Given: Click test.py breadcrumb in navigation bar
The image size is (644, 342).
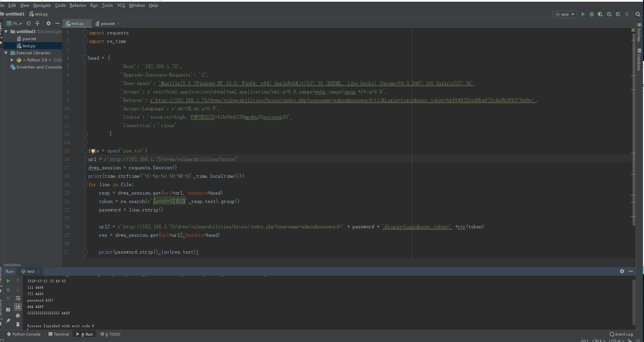Looking at the screenshot, I should point(39,14).
